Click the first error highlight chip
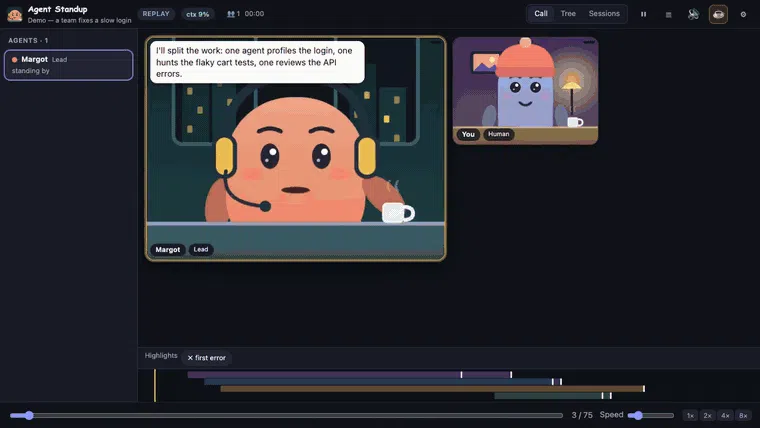 [x=206, y=358]
